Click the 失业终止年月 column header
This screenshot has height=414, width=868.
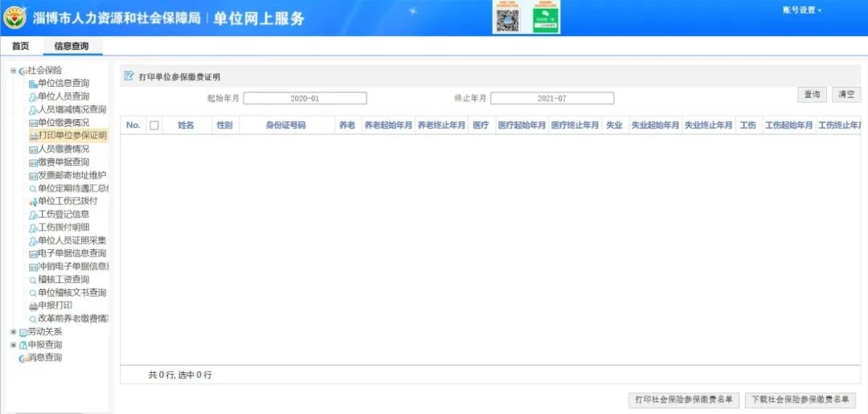click(x=708, y=125)
